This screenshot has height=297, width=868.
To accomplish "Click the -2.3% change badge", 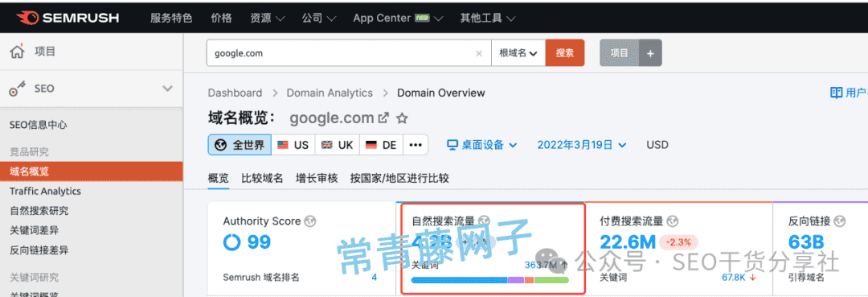I will (678, 242).
